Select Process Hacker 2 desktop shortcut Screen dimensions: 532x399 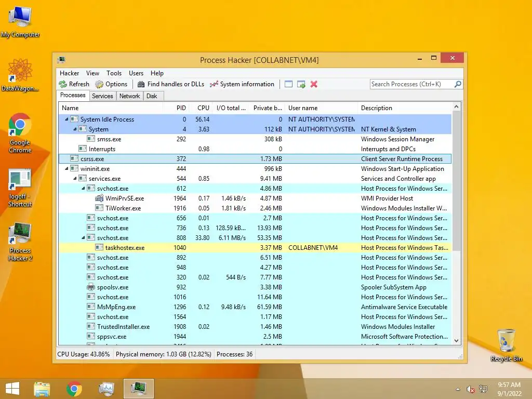20,242
